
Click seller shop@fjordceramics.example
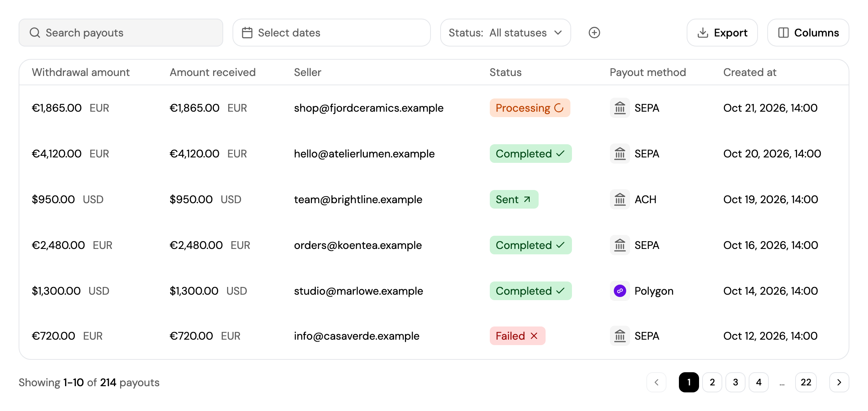tap(369, 108)
